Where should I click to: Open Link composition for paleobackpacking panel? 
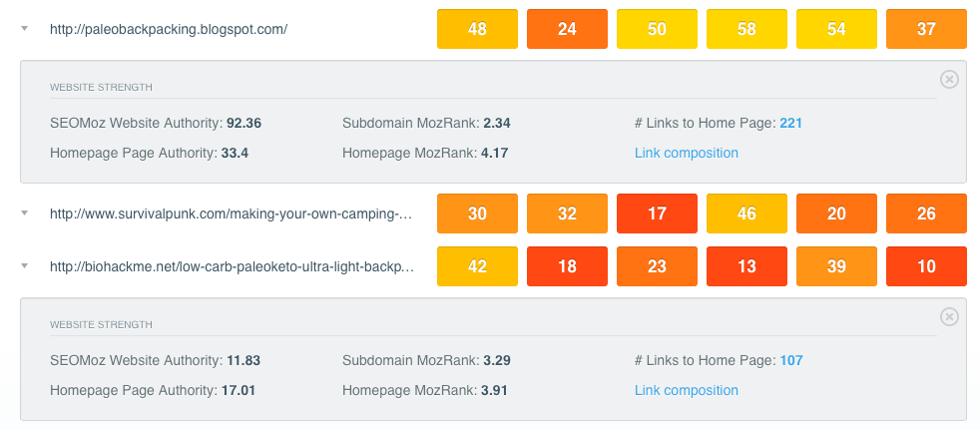coord(687,153)
